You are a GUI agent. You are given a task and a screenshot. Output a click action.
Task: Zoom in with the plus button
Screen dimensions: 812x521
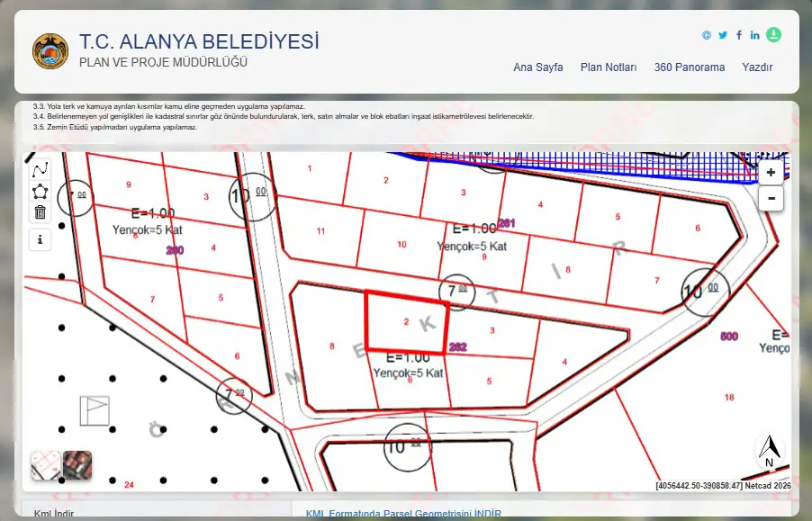coord(771,173)
